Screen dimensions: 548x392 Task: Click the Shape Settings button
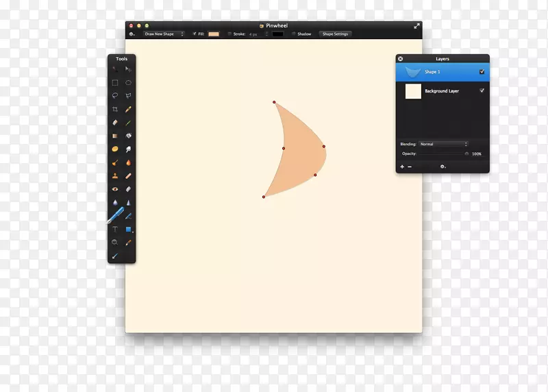[x=335, y=34]
